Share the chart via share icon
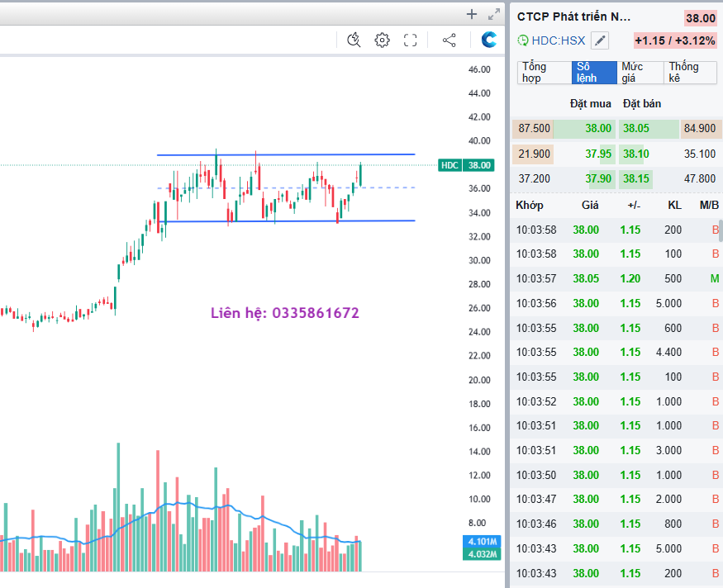This screenshot has width=723, height=588. 449,40
